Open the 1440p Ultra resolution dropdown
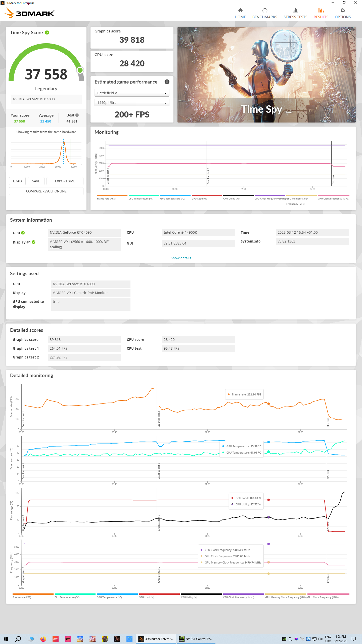The height and width of the screenshot is (644, 362). [132, 103]
